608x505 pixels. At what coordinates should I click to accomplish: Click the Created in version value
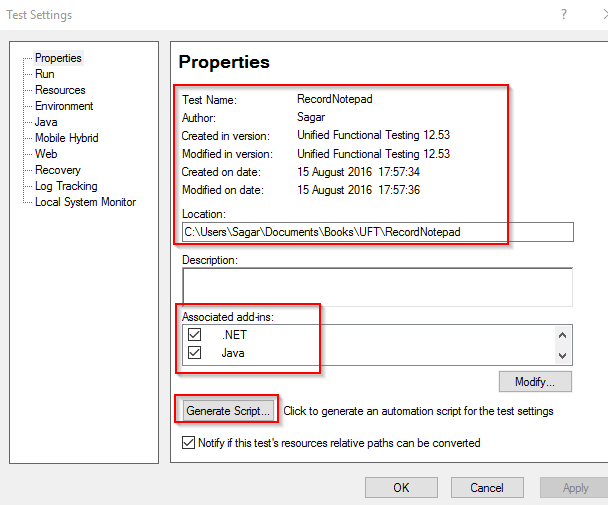click(373, 135)
